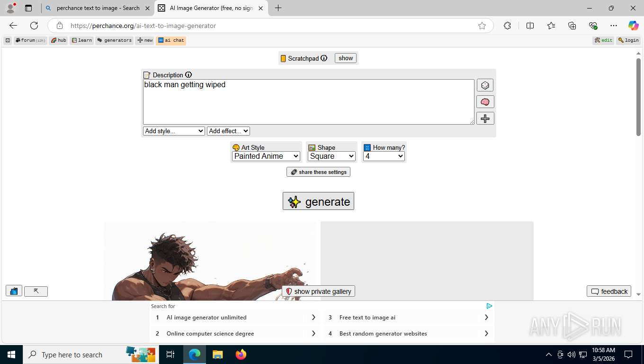Image resolution: width=644 pixels, height=364 pixels.
Task: Open the browser profile avatar
Action: (10, 8)
